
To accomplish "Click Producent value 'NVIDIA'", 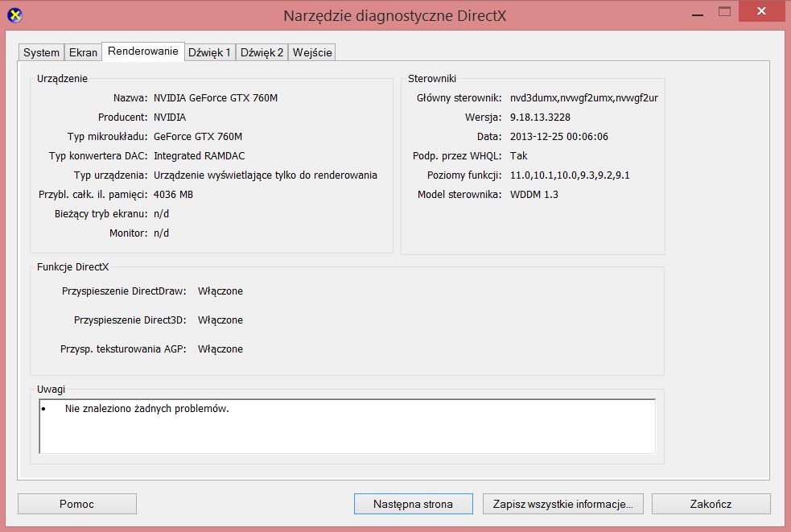I will pyautogui.click(x=170, y=117).
